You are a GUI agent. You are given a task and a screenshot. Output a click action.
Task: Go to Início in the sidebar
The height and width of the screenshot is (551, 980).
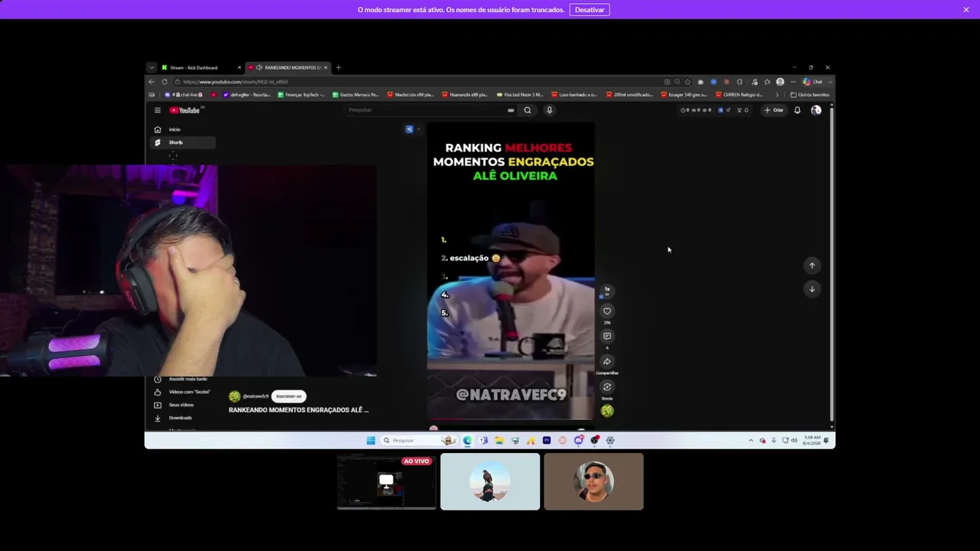point(184,129)
